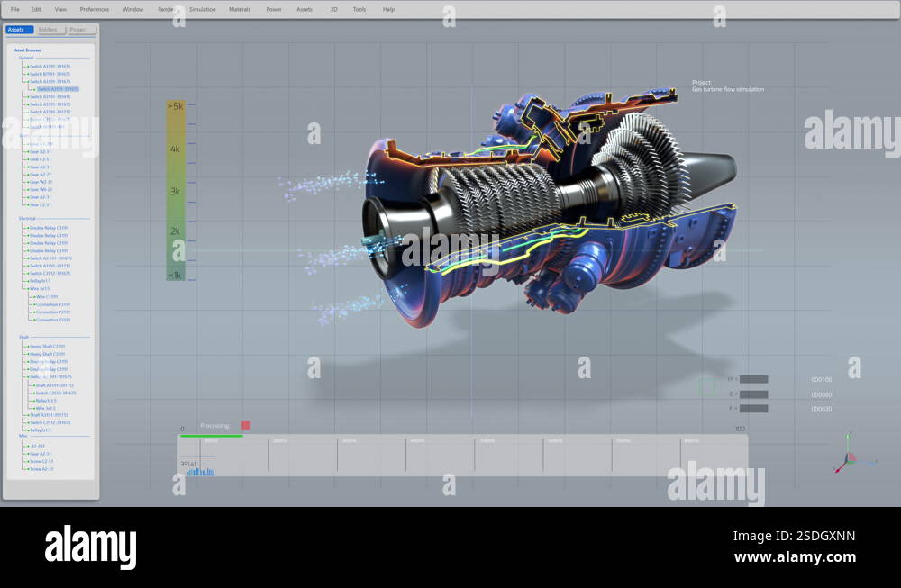Jump to the 200ms timeline marker

click(x=280, y=441)
